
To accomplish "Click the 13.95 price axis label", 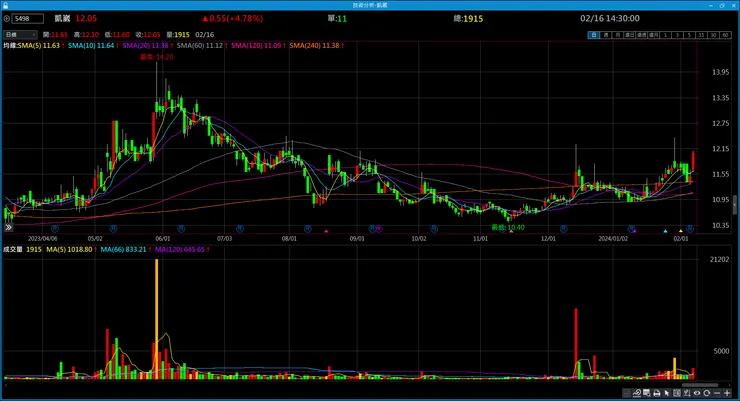I will pos(721,72).
